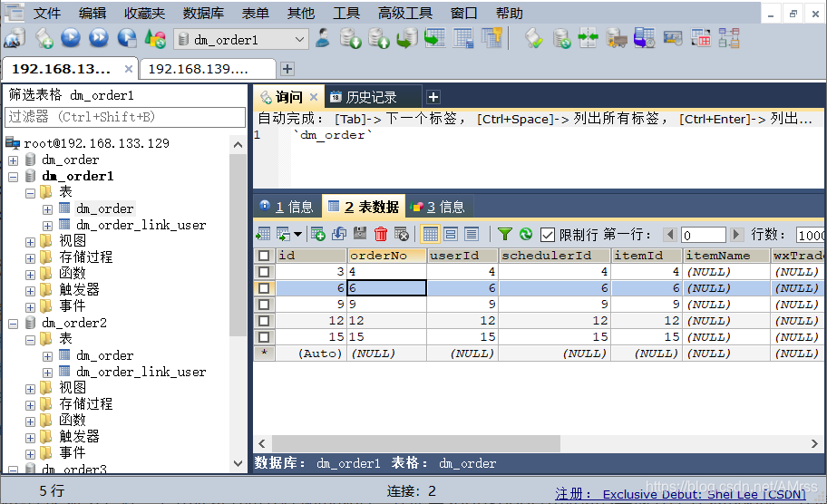Check the row checkbox for id 12
The height and width of the screenshot is (504, 827).
tap(264, 321)
